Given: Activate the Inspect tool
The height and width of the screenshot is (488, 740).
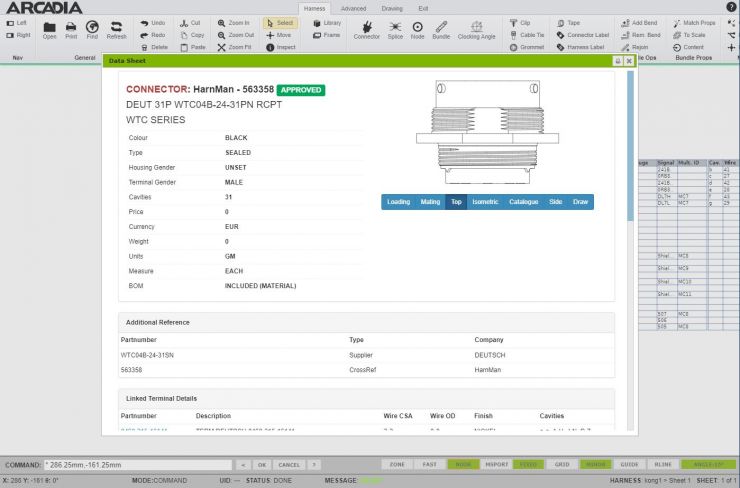Looking at the screenshot, I should coord(281,47).
